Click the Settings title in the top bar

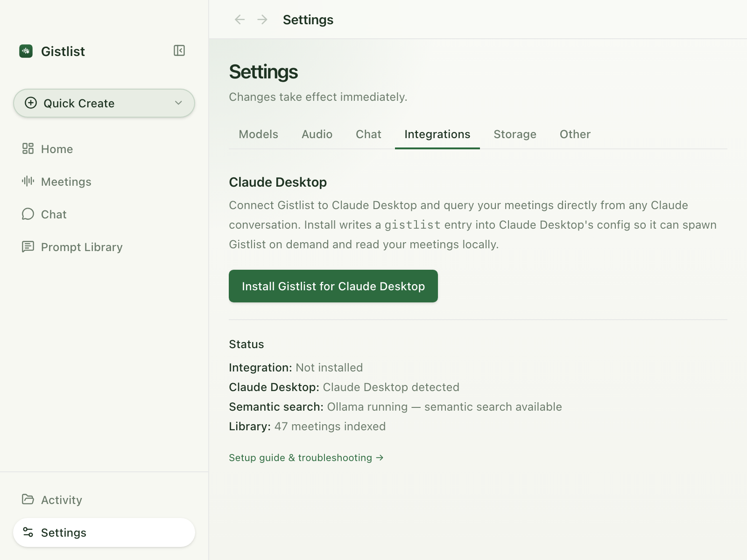click(308, 20)
